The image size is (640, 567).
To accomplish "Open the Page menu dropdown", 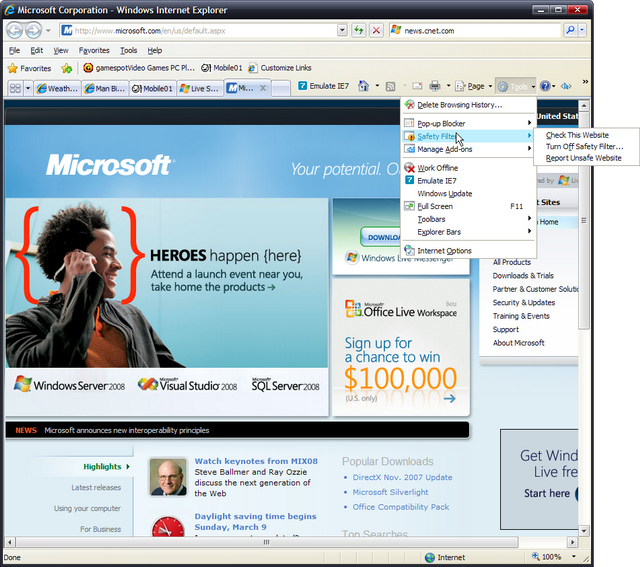I will click(473, 86).
